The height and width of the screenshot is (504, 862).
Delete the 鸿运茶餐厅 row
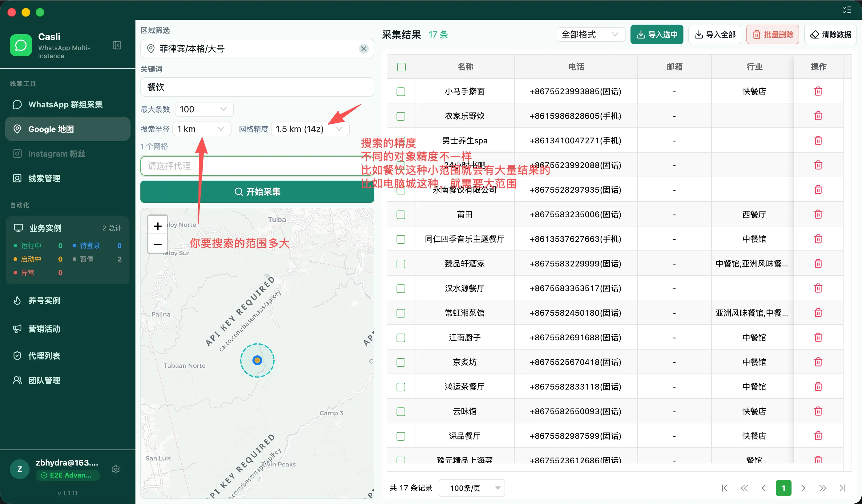click(x=818, y=387)
